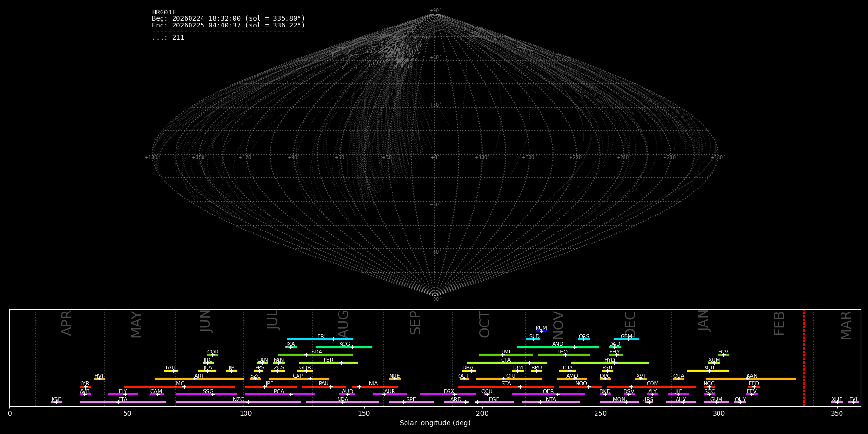Select the KSE shower label
Image resolution: width=868 pixels, height=434 pixels.
pos(56,400)
